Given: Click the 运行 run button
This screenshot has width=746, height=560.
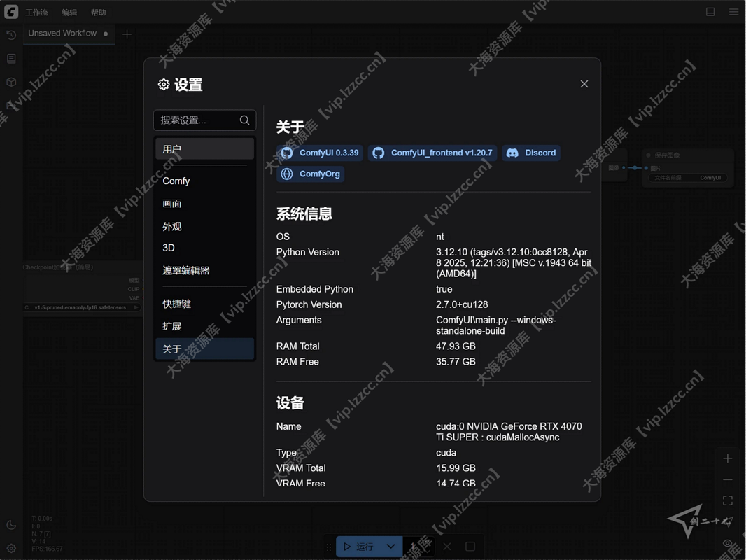Looking at the screenshot, I should (359, 547).
